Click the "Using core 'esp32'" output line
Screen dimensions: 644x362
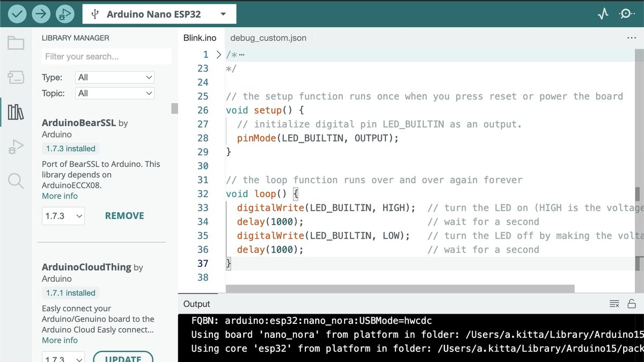(x=418, y=349)
